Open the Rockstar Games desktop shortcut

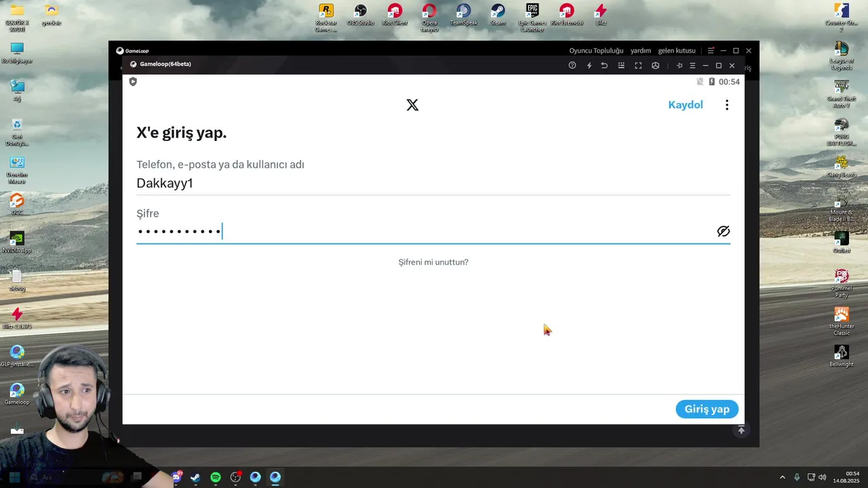tap(326, 18)
